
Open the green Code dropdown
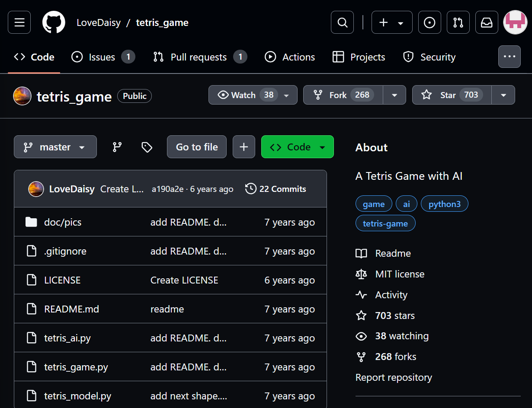tap(298, 147)
